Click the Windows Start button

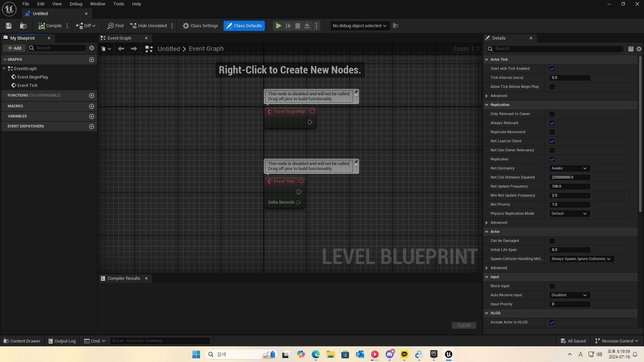click(196, 354)
